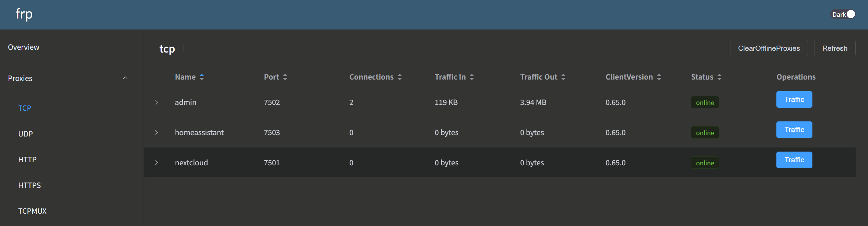Expand the homeassistant row details

(x=156, y=132)
